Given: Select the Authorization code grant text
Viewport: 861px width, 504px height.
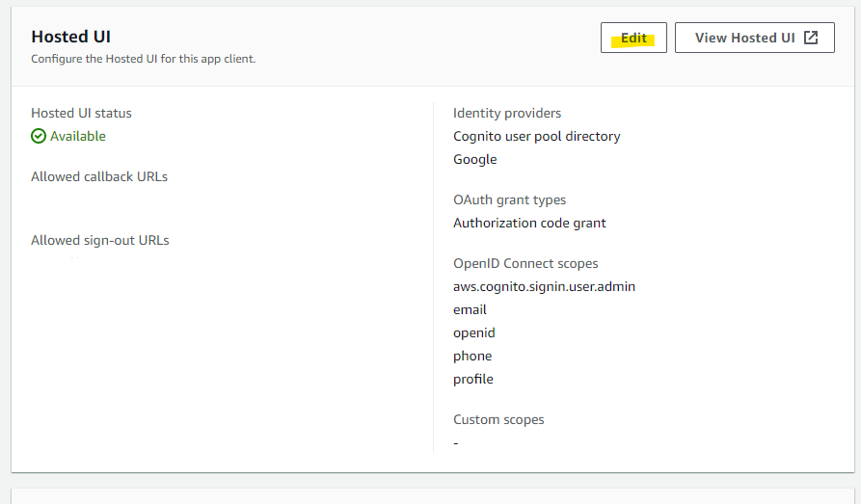Looking at the screenshot, I should [x=529, y=224].
